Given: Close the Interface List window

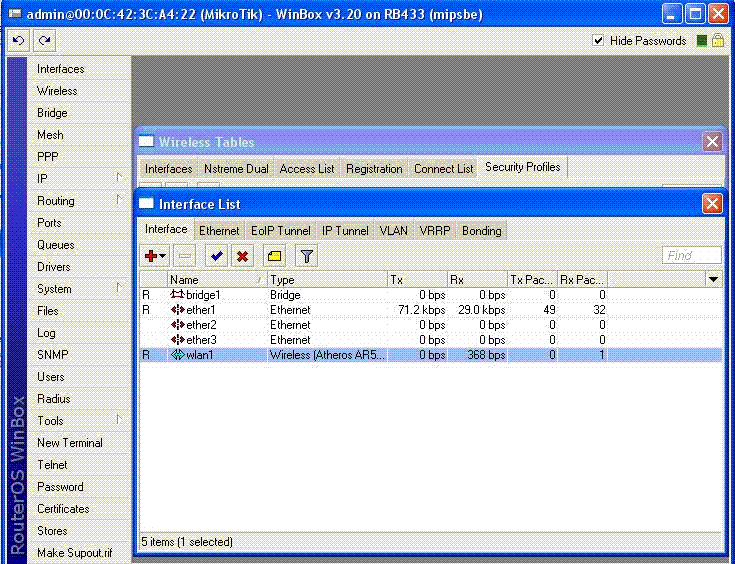Looking at the screenshot, I should point(711,204).
